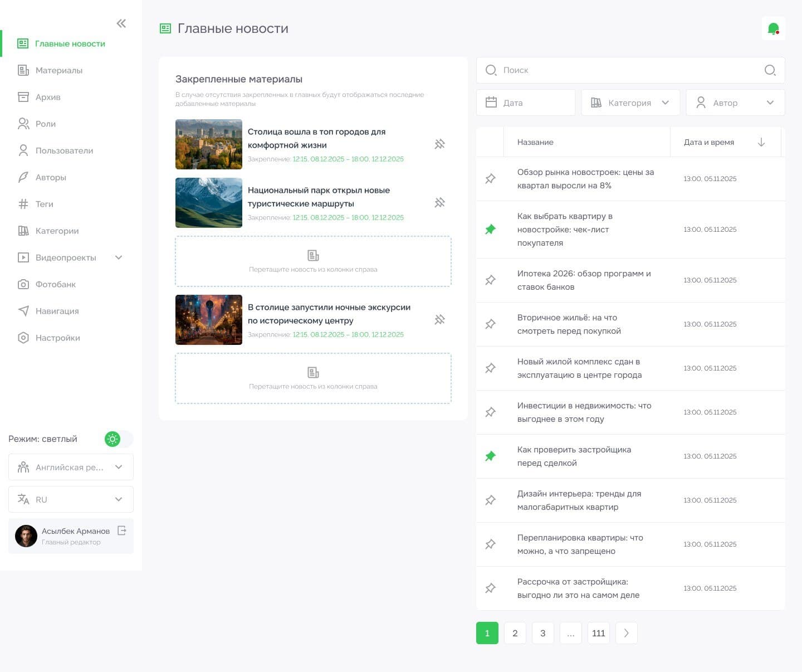Click the Материалы sidebar icon
The height and width of the screenshot is (672, 802).
click(x=23, y=70)
